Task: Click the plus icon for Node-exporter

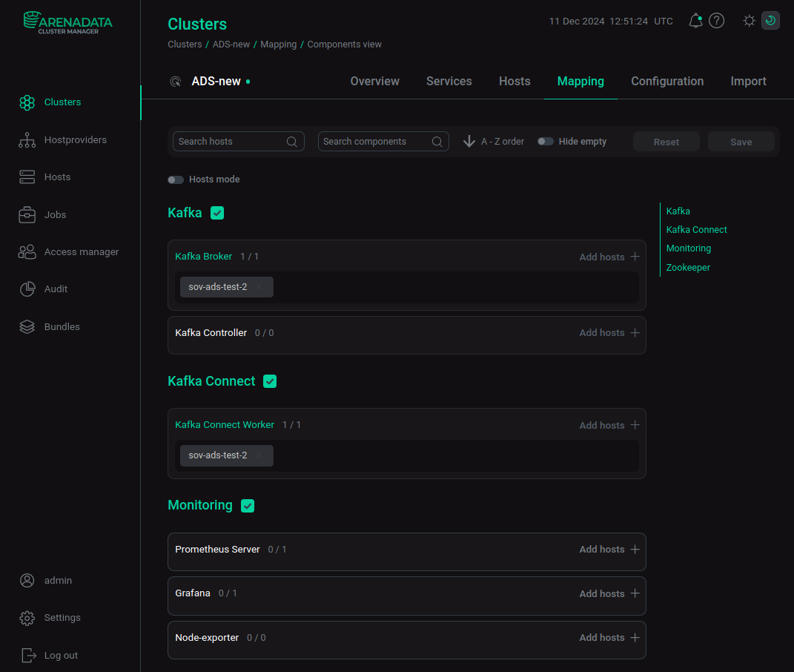Action: [635, 638]
